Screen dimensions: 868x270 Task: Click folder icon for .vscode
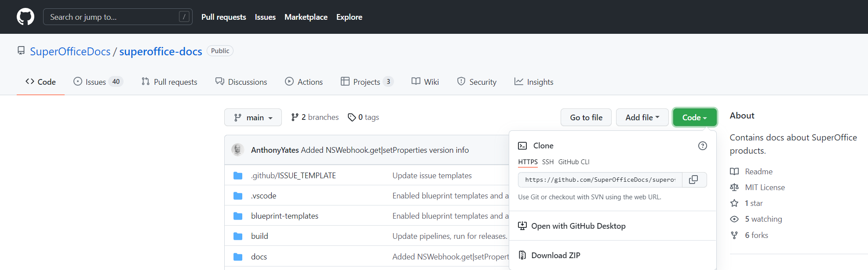pyautogui.click(x=238, y=196)
